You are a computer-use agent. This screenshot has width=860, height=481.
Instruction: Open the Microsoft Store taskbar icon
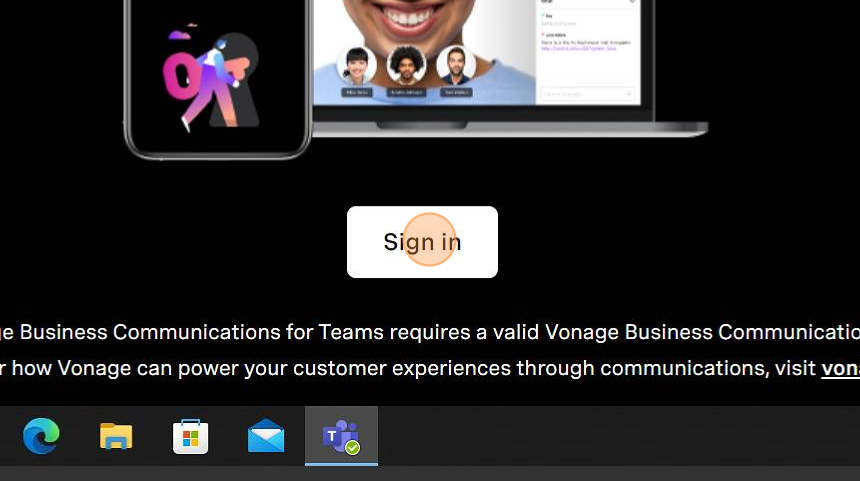click(x=190, y=436)
